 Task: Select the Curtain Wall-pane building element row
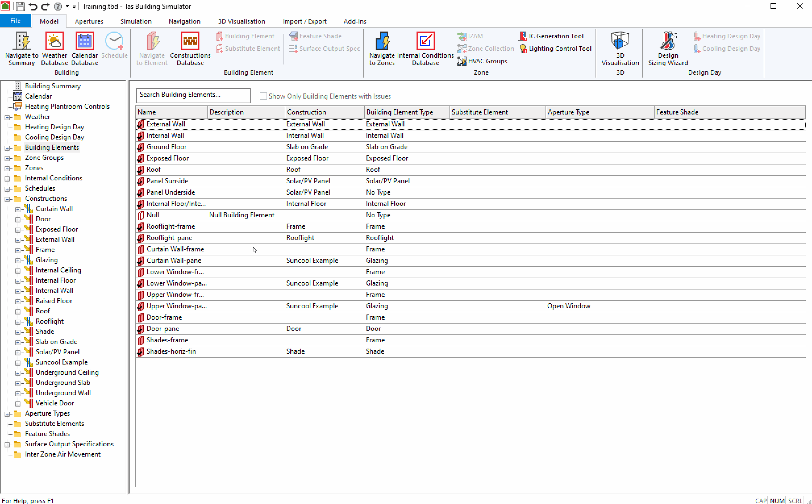click(x=173, y=260)
